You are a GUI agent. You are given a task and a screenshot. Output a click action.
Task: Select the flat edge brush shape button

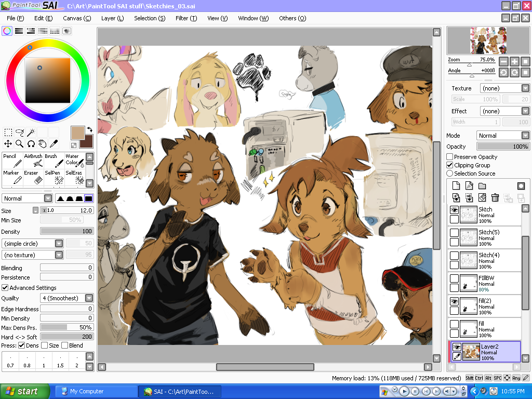88,198
